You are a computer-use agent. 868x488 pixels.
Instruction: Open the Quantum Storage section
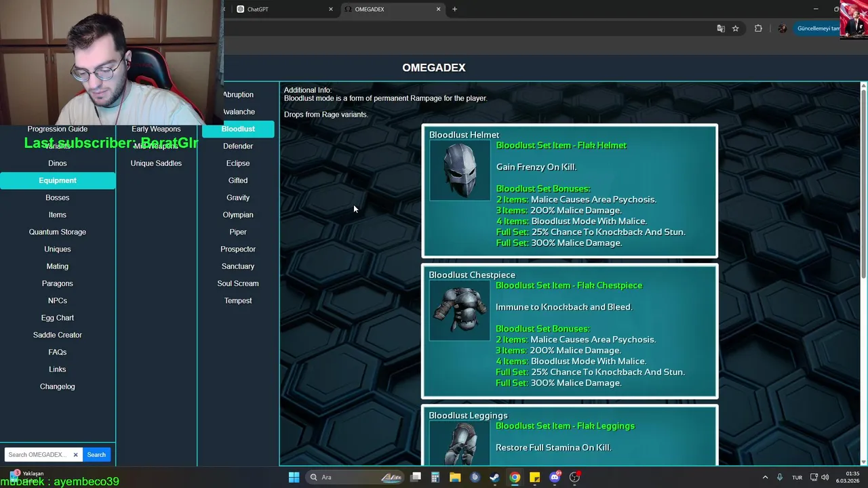click(x=58, y=232)
